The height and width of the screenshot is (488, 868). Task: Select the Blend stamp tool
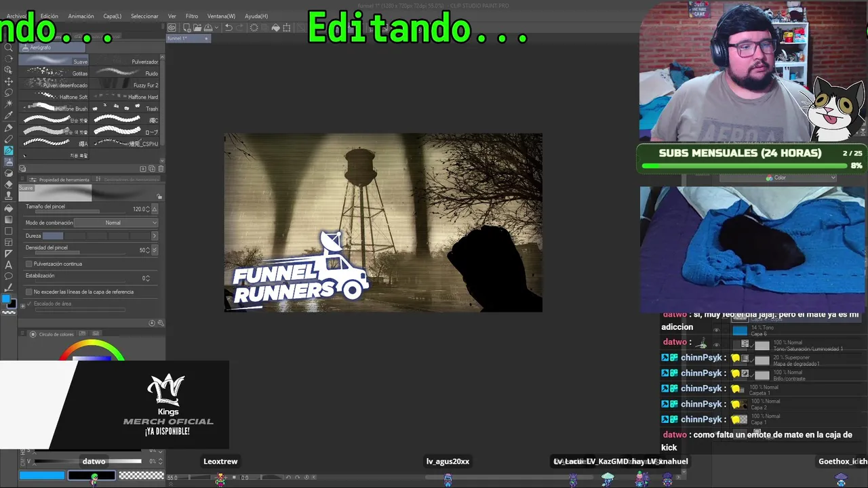(9, 196)
